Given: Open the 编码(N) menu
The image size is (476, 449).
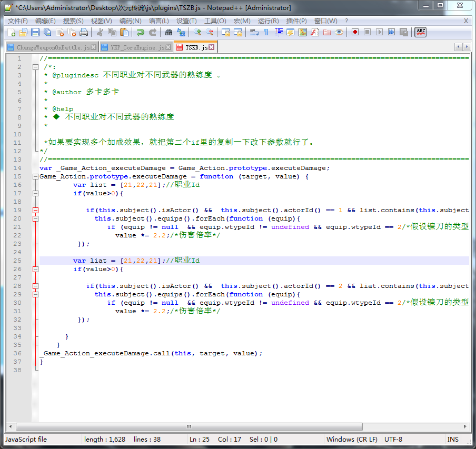Looking at the screenshot, I should (x=130, y=21).
